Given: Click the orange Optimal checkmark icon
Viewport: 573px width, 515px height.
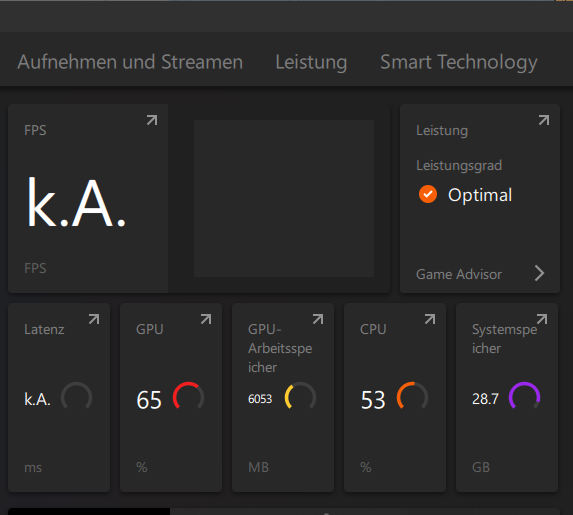Looking at the screenshot, I should pos(428,194).
